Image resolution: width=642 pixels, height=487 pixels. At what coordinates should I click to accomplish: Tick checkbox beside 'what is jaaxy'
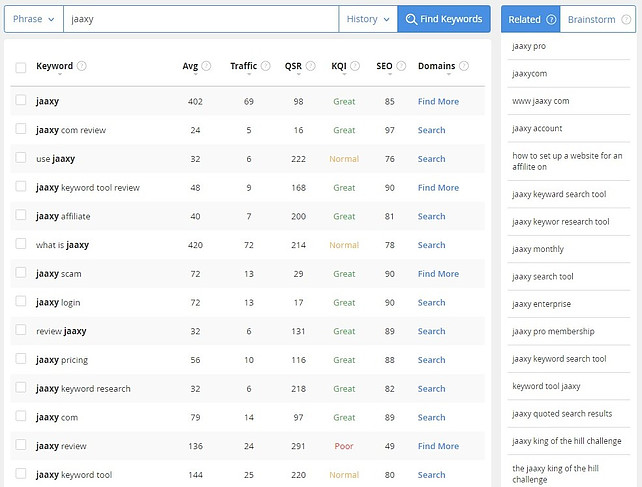pos(20,243)
